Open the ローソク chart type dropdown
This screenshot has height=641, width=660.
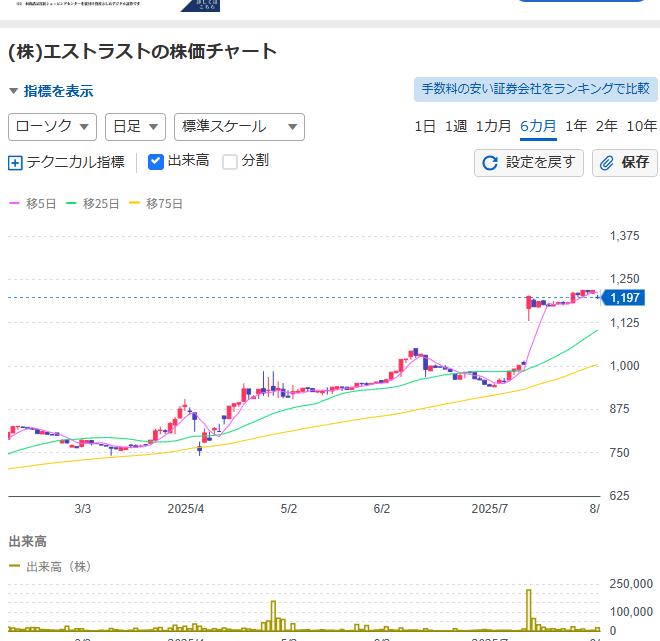[52, 127]
